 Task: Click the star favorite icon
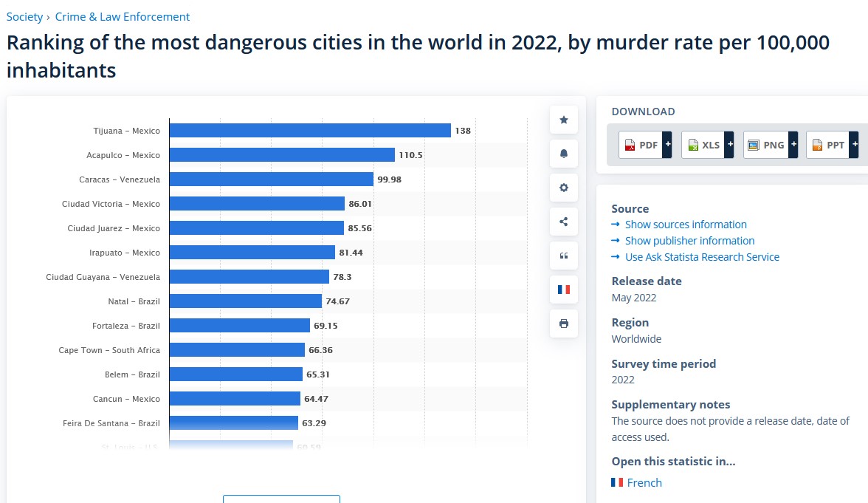[x=564, y=120]
